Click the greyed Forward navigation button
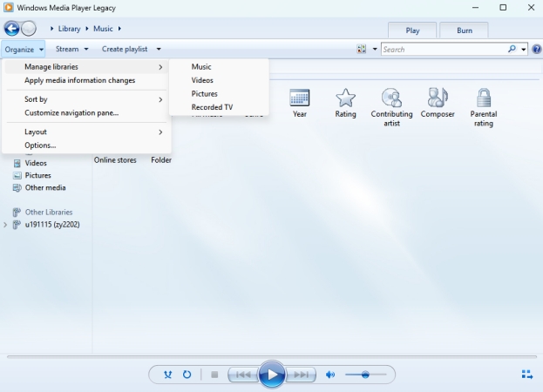Screen dimensions: 543x392 coord(29,29)
